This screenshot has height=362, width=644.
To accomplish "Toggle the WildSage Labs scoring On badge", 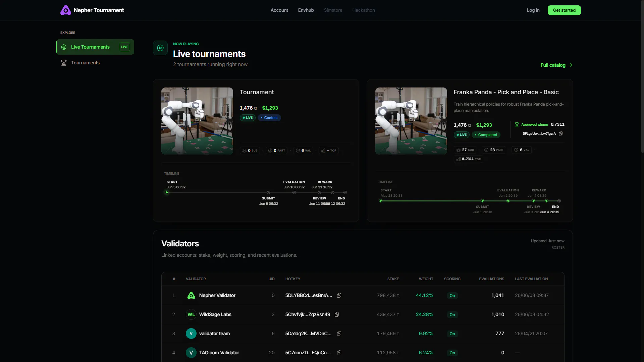I will tap(452, 314).
